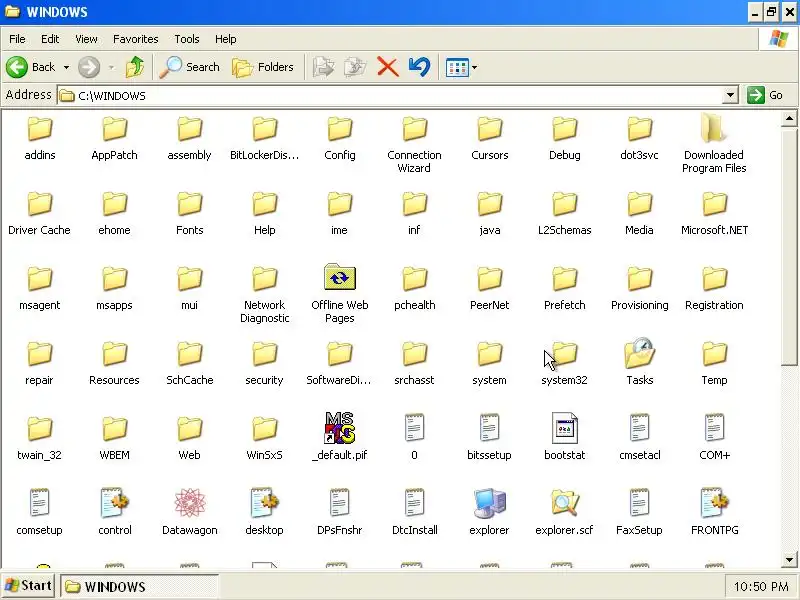Open the Edit menu
This screenshot has height=600, width=800.
(x=50, y=39)
